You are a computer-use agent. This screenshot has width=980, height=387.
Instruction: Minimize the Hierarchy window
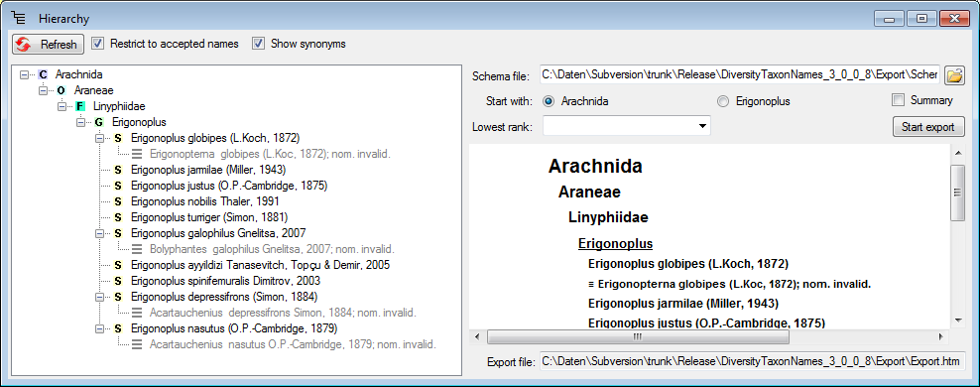(x=889, y=19)
